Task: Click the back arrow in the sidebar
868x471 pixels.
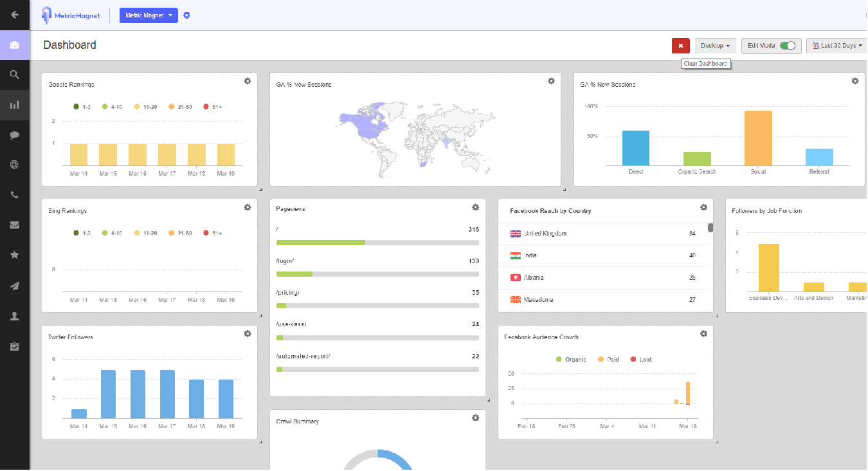Action: (x=15, y=15)
